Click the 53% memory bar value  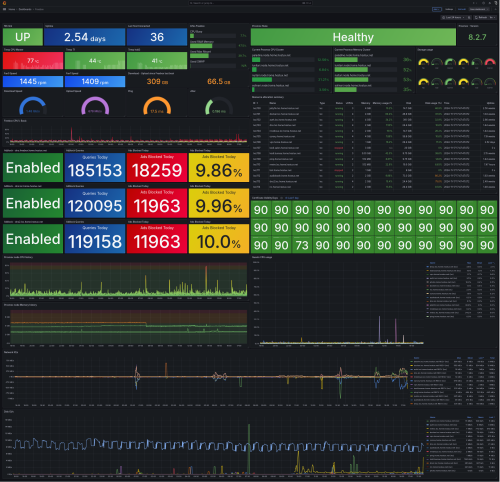[x=407, y=80]
